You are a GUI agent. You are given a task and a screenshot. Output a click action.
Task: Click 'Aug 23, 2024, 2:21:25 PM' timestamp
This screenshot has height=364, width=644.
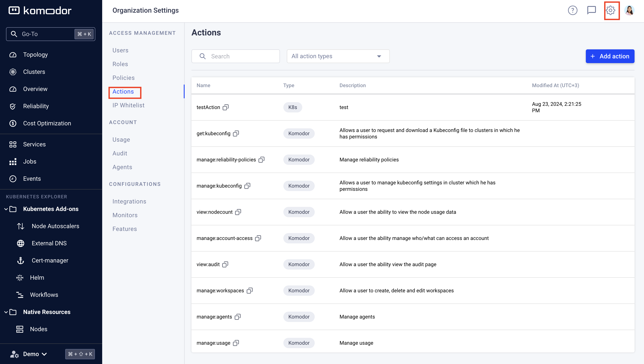pyautogui.click(x=556, y=107)
